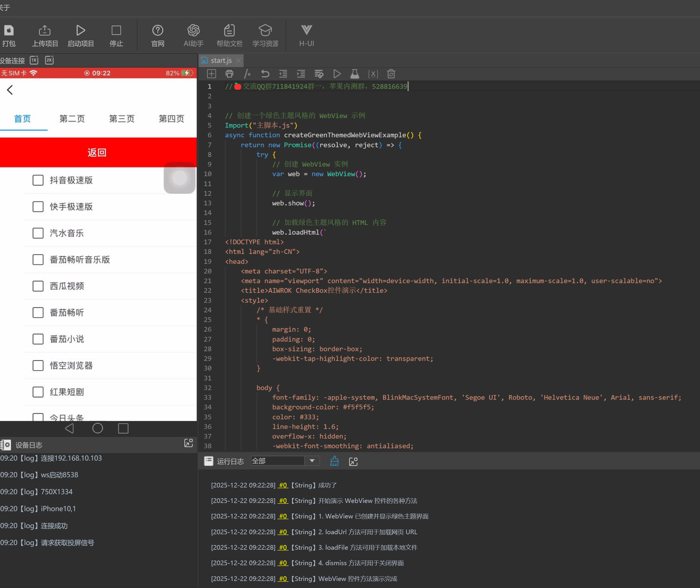Screen dimensions: 700x588
Task: Tap the floating assistive touch circle
Action: (x=180, y=178)
